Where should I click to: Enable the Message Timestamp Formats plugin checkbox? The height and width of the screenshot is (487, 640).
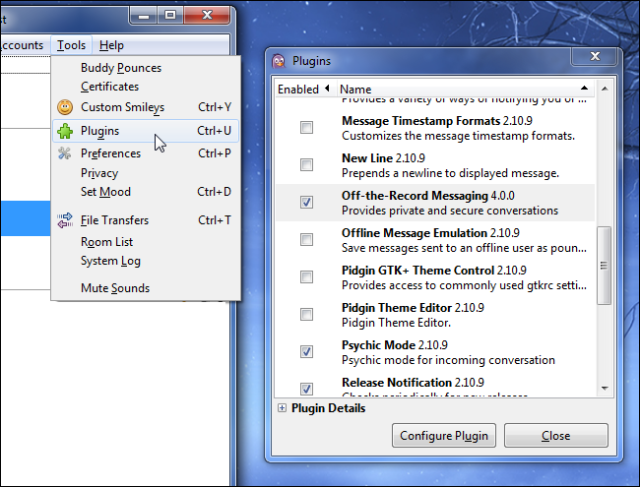point(306,128)
